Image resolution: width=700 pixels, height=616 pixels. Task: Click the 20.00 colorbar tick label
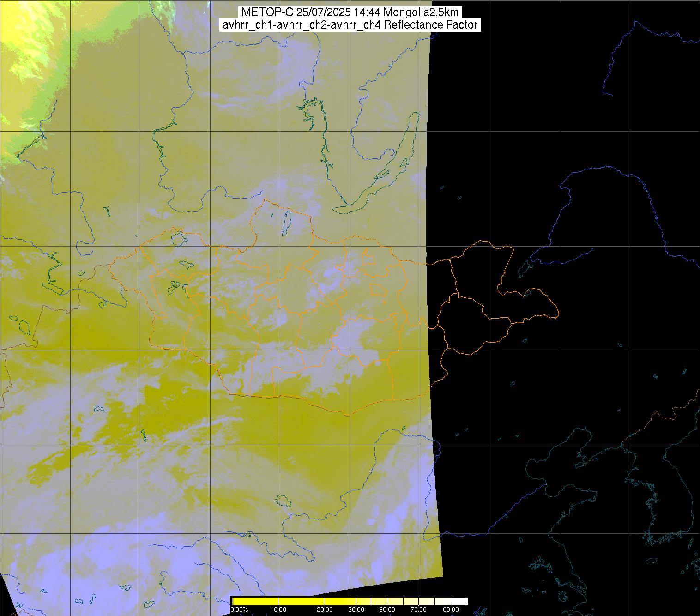325,610
